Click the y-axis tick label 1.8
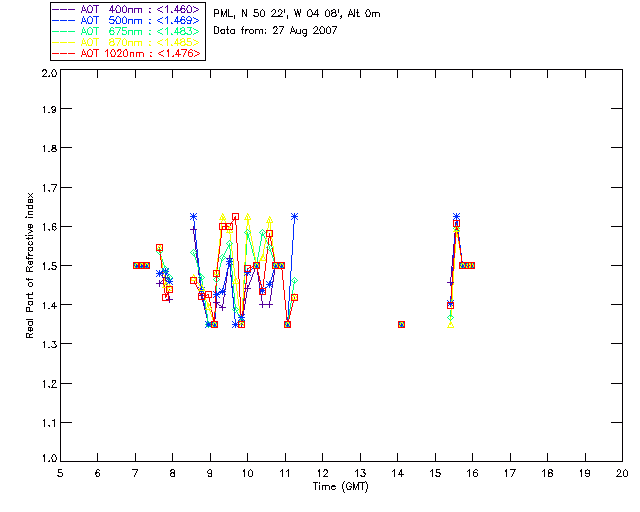 pos(49,148)
